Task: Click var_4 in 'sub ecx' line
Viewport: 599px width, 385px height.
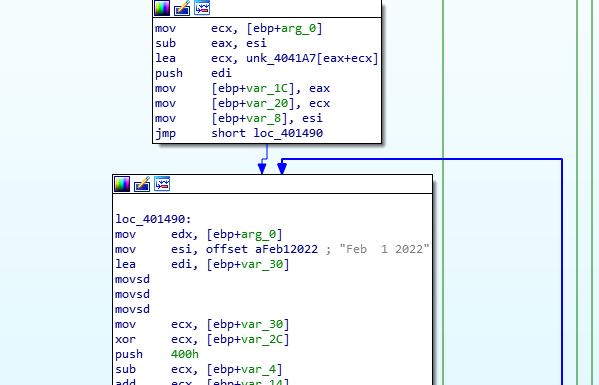Action: pyautogui.click(x=258, y=369)
